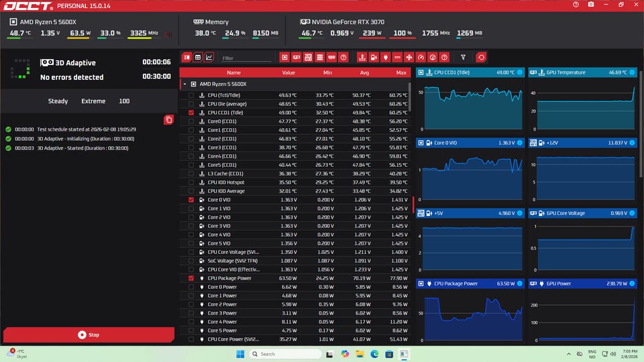
Task: Toggle motherboard sensors filter icon
Action: point(308,58)
